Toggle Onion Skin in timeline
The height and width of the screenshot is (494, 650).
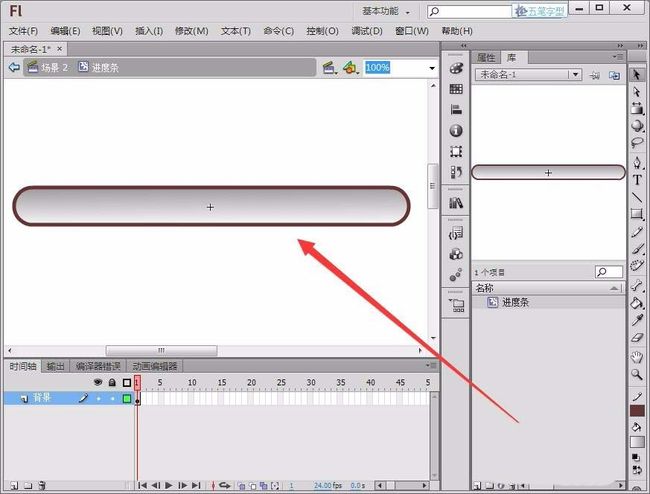tap(241, 486)
